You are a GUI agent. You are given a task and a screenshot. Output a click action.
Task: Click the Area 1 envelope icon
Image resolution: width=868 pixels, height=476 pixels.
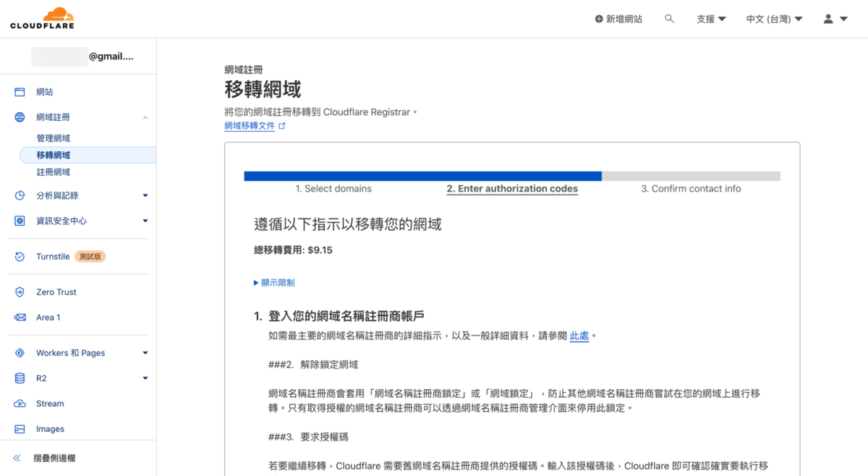click(x=20, y=318)
